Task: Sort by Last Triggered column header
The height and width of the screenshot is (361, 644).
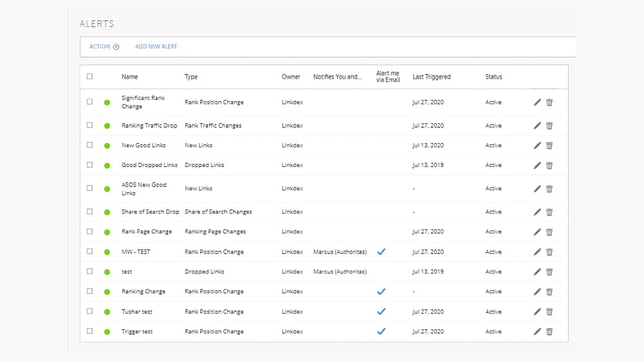Action: (x=431, y=77)
